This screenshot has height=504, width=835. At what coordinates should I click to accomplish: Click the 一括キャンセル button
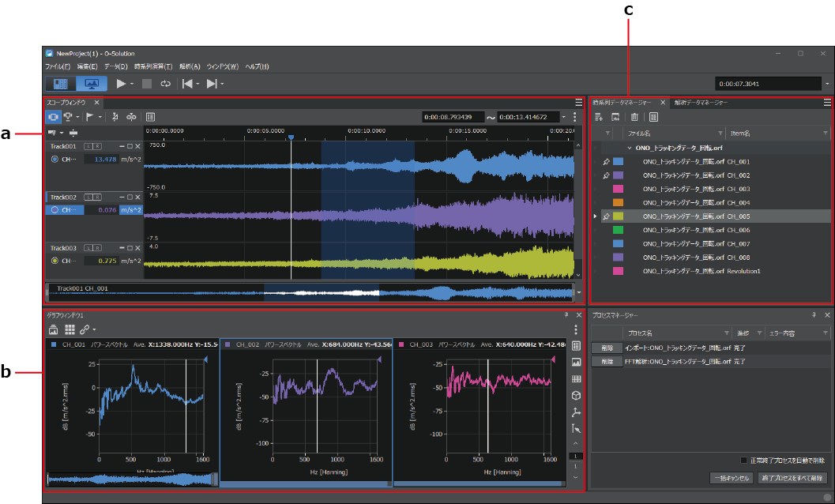731,478
